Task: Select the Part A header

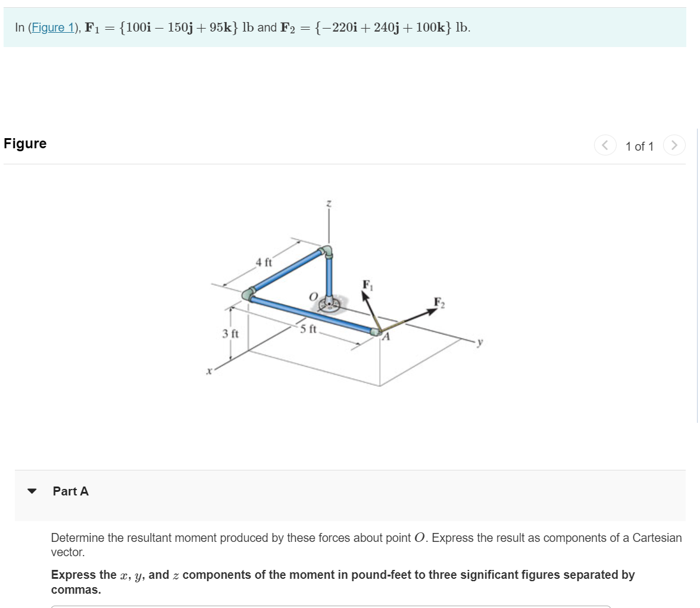Action: (70, 491)
